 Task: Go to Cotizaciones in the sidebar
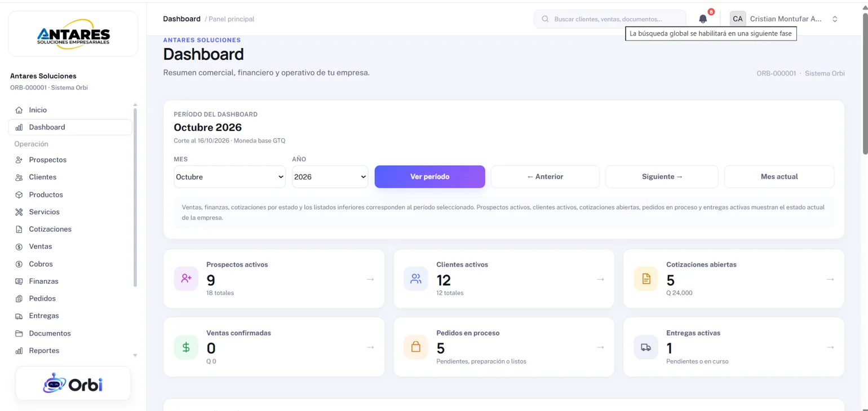pos(70,229)
